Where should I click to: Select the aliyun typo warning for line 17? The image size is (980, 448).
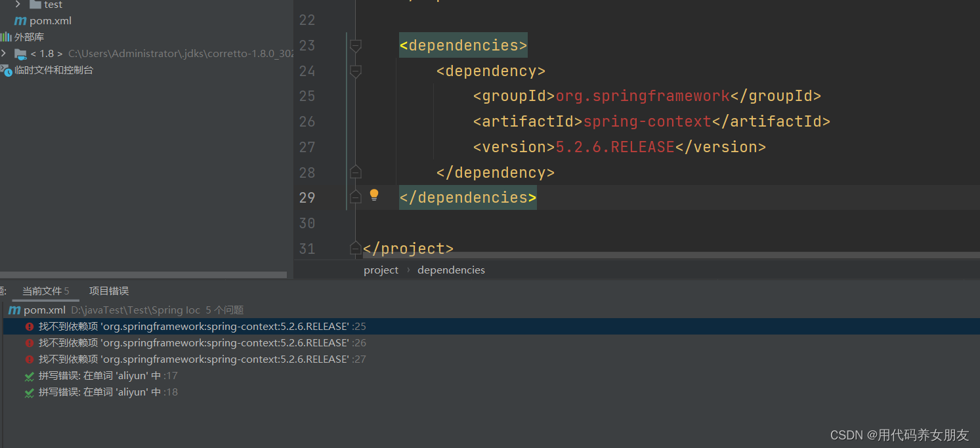coord(492,375)
